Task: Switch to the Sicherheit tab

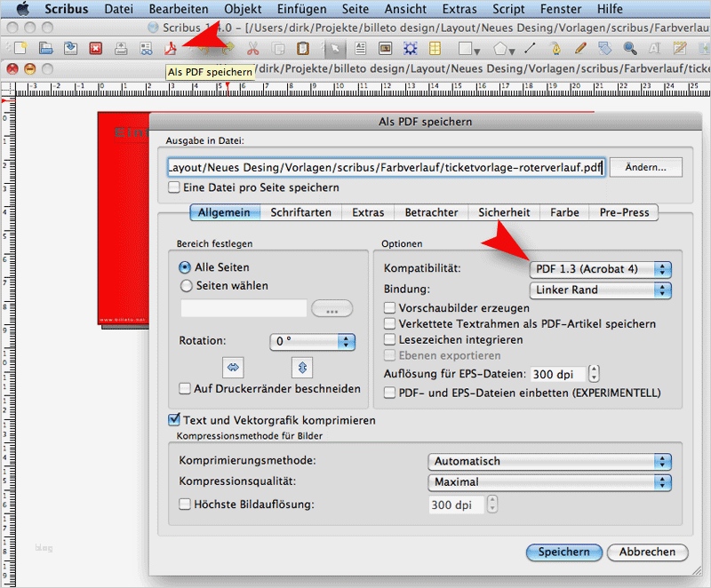Action: pyautogui.click(x=504, y=212)
